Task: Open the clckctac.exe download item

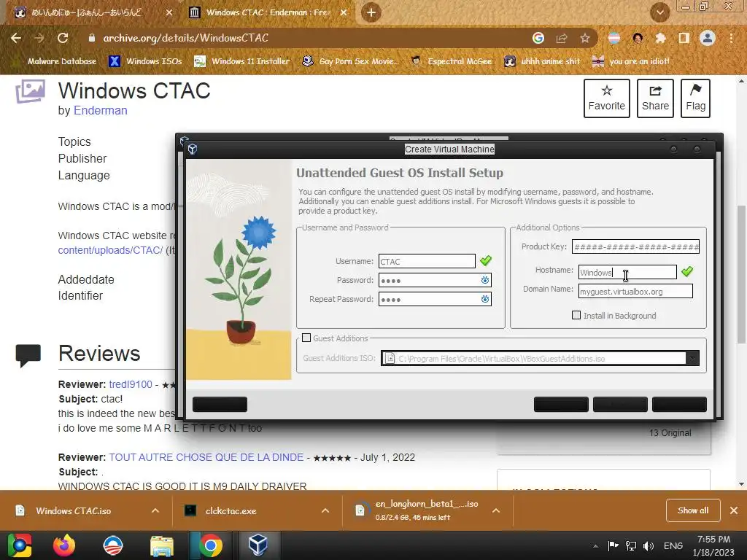Action: tap(231, 510)
